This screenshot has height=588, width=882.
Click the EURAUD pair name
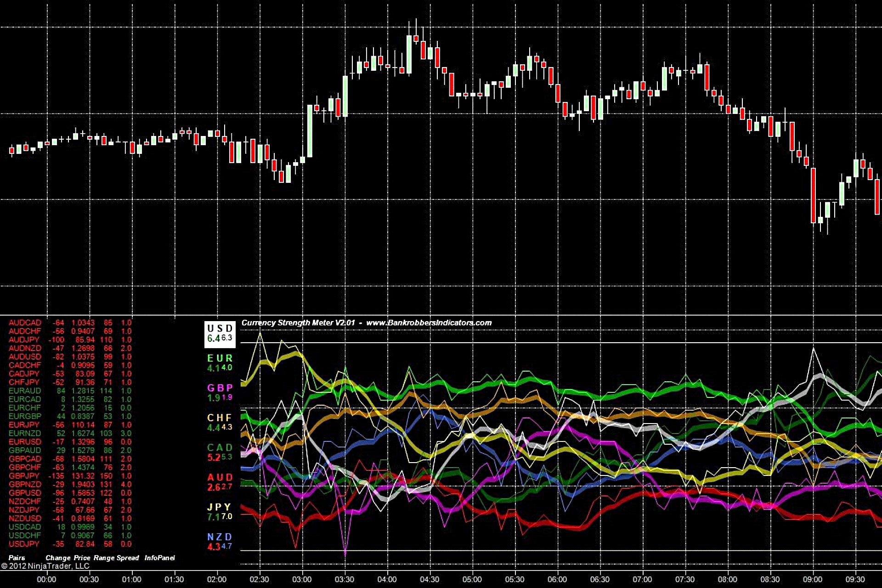pos(25,391)
